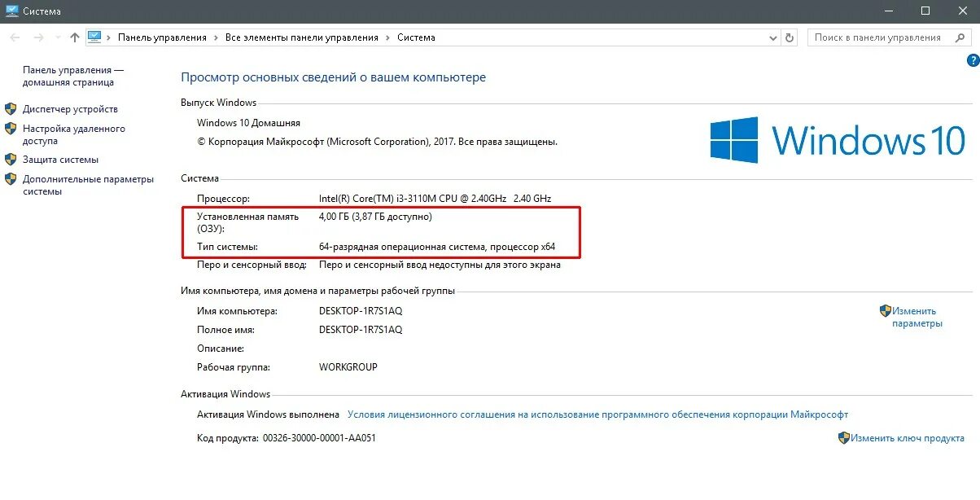Click shield icon beside 'Диспетчер устройств'
This screenshot has height=500, width=980.
point(11,108)
